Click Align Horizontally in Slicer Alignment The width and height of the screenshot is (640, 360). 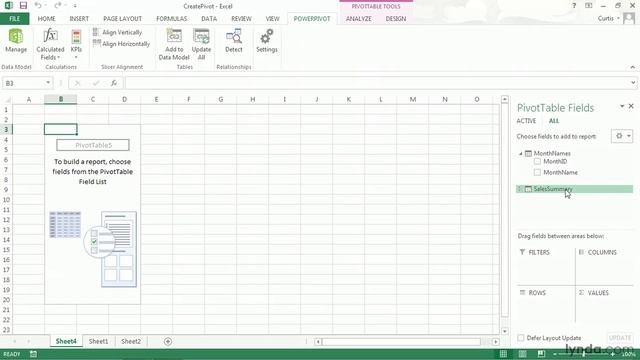click(122, 44)
